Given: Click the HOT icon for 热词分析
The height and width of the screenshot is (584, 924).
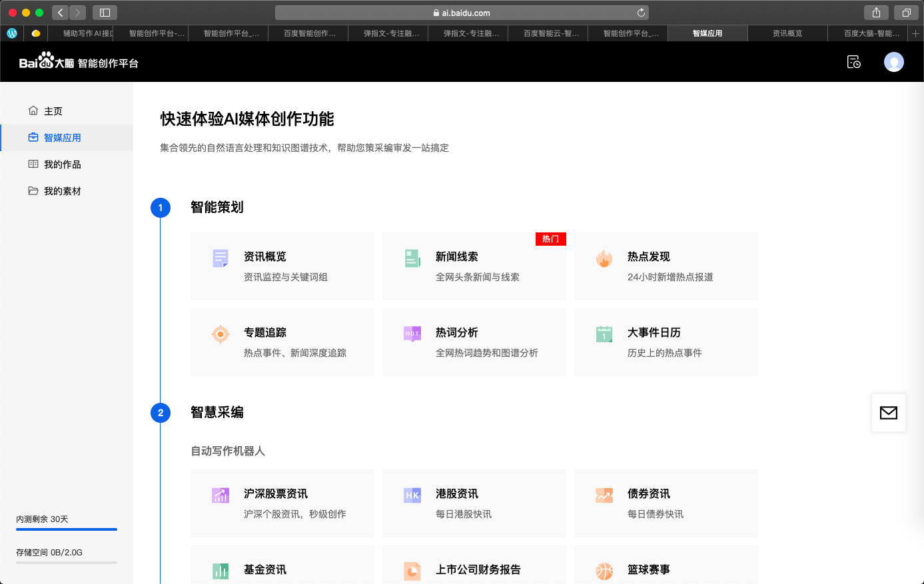Looking at the screenshot, I should [x=412, y=334].
